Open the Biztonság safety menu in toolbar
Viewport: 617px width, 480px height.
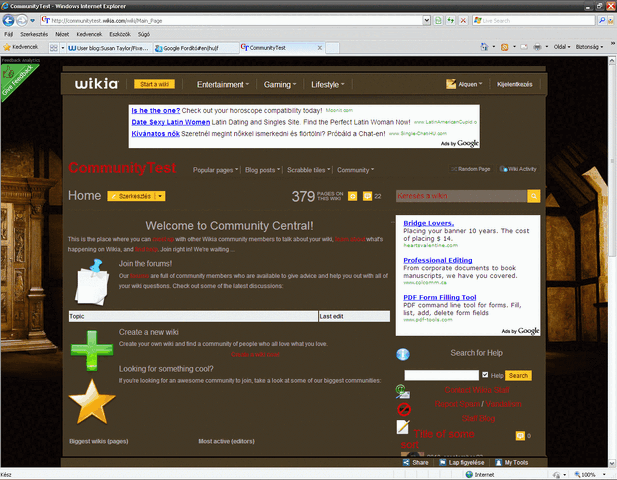pos(589,47)
